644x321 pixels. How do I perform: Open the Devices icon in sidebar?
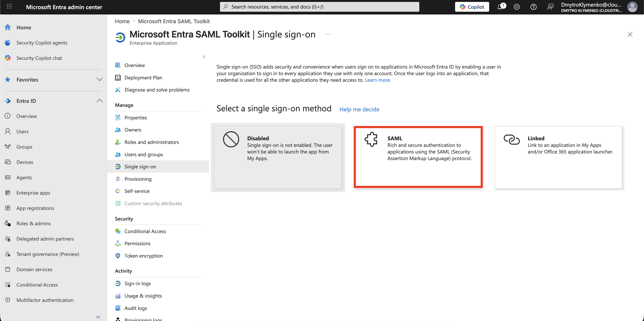[8, 162]
